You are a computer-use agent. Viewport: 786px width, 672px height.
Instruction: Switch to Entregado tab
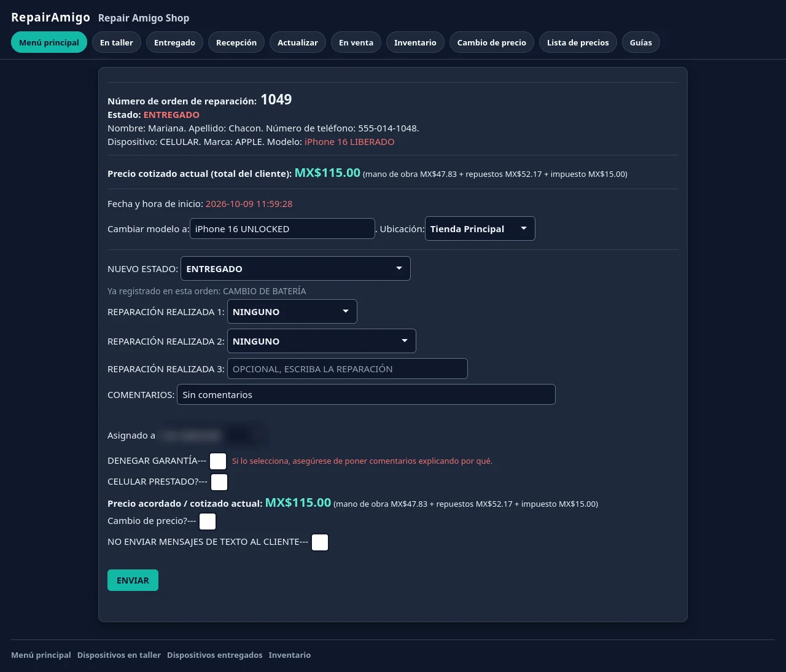[x=174, y=42]
